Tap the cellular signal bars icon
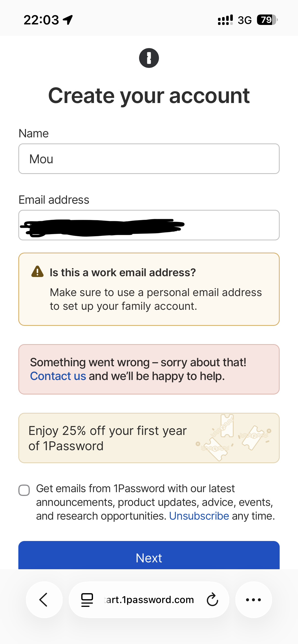The width and height of the screenshot is (298, 644). [225, 20]
